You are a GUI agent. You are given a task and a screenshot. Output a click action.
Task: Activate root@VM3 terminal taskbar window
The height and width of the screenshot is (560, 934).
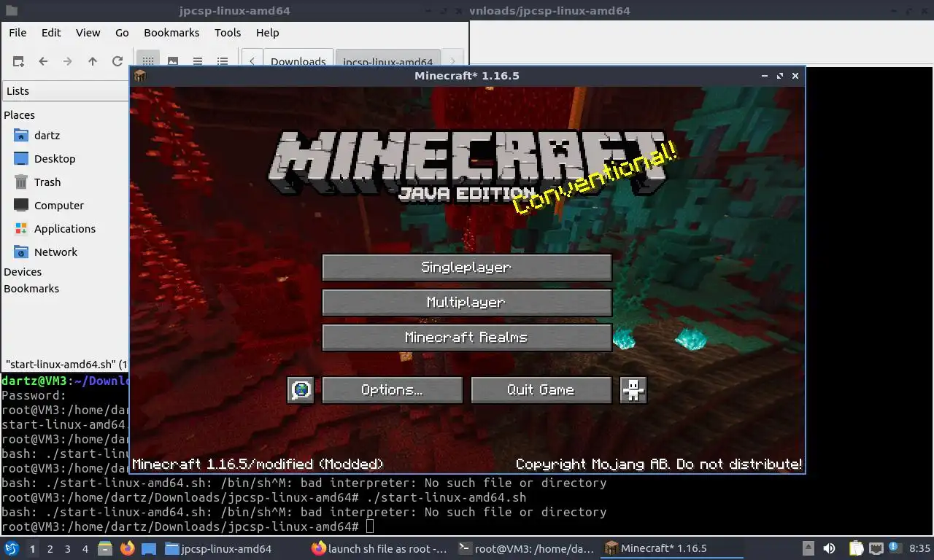(526, 548)
